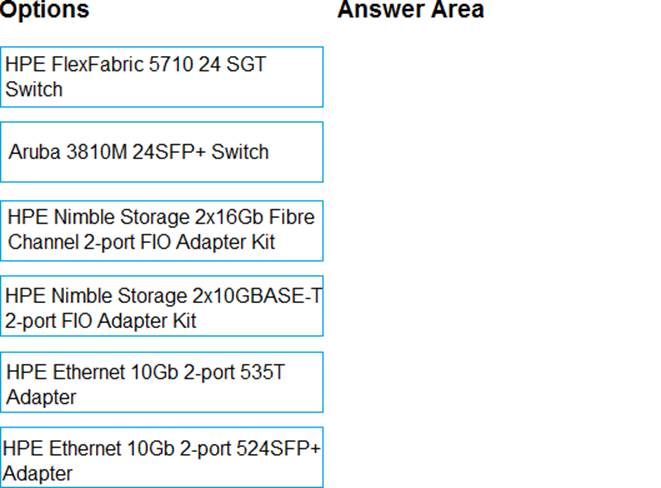Pick the 10GBASE-T 2-port FIO option

click(x=162, y=307)
